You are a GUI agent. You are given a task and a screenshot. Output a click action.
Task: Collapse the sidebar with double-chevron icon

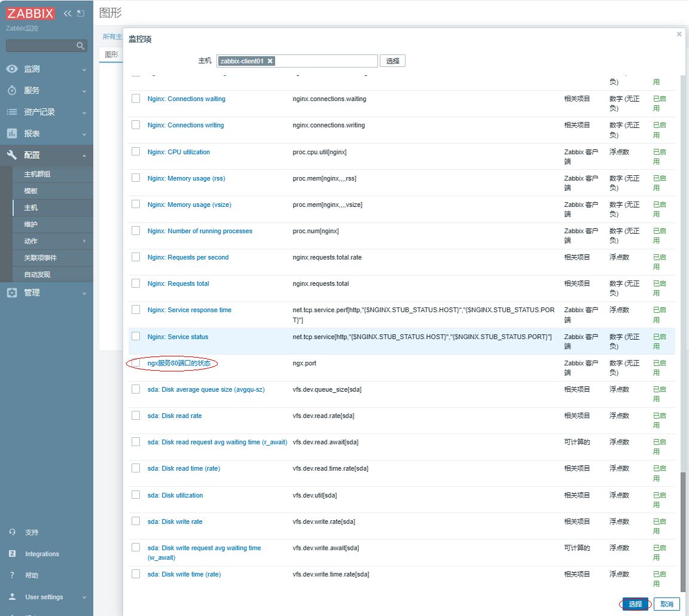tap(68, 13)
